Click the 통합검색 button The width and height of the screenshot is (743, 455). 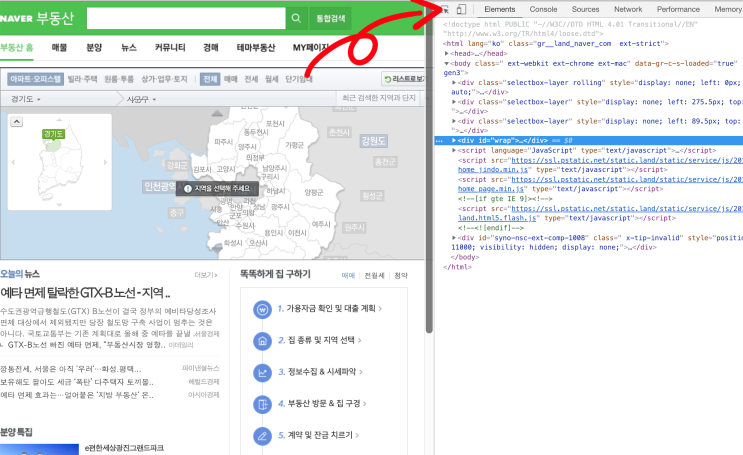pyautogui.click(x=330, y=18)
